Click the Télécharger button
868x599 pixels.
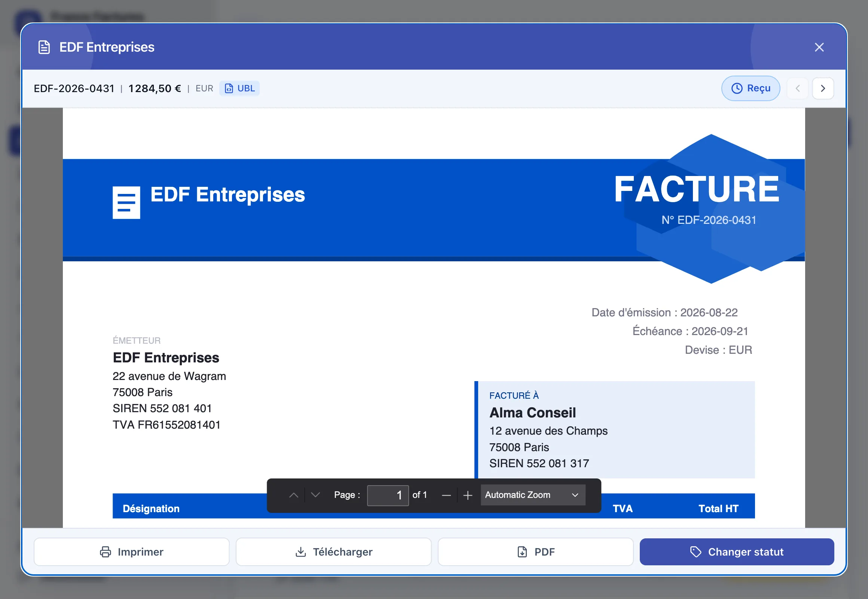(333, 552)
